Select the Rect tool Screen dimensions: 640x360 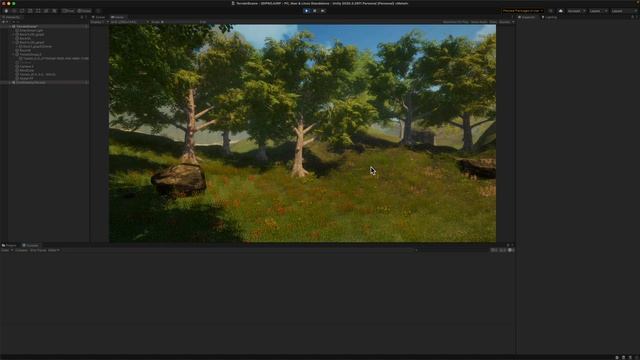coord(38,11)
